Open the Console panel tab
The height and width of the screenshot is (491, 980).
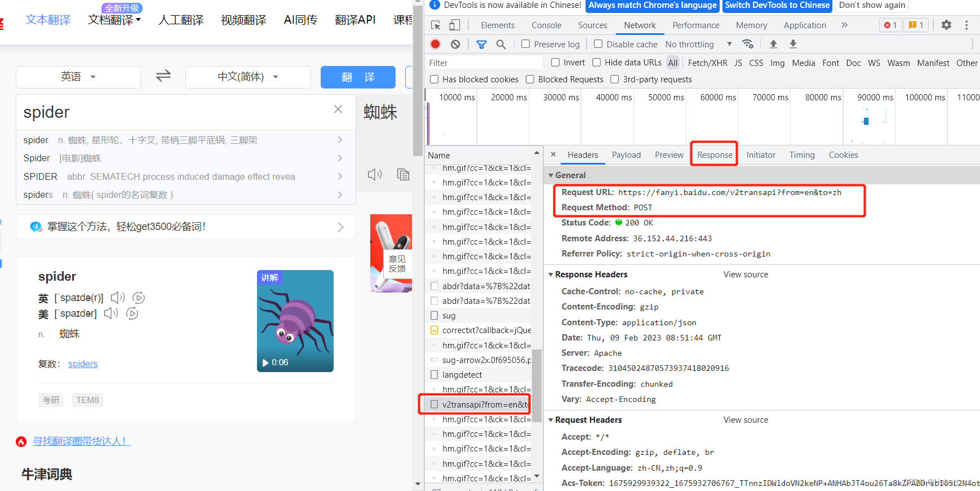[x=546, y=25]
